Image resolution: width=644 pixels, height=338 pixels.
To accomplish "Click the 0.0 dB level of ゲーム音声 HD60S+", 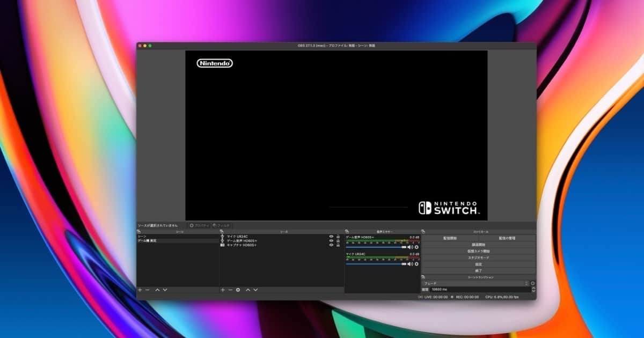I will pyautogui.click(x=414, y=237).
